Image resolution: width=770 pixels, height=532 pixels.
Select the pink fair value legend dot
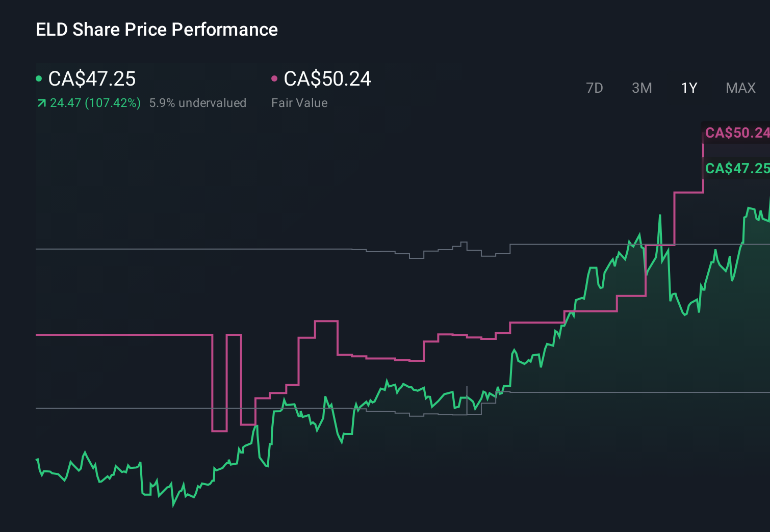[x=275, y=78]
